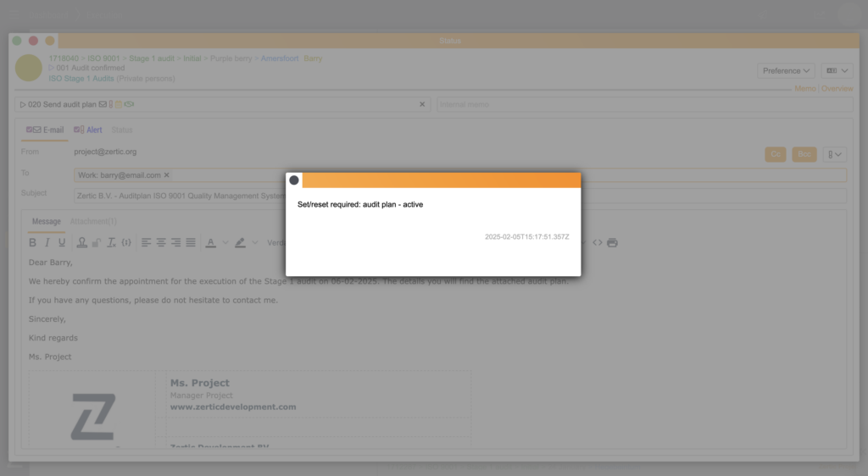Apply italic formatting to message text
Image resolution: width=868 pixels, height=476 pixels.
coord(47,243)
